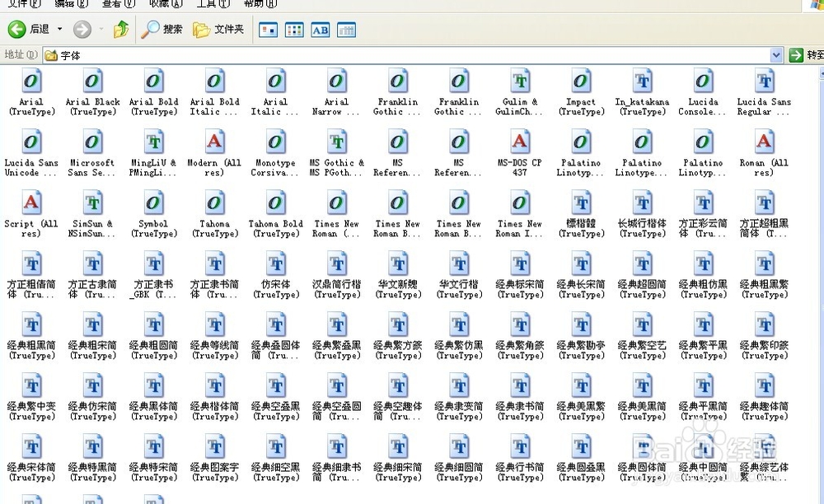824x504 pixels.
Task: Toggle the 文件夹 folders pane
Action: (218, 29)
